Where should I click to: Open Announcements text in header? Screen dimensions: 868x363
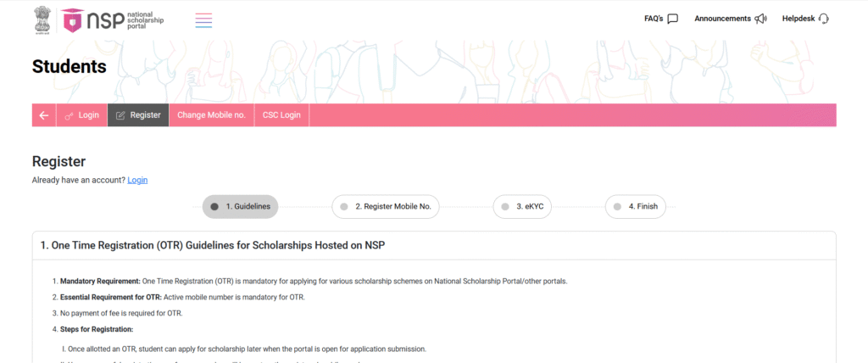[722, 19]
